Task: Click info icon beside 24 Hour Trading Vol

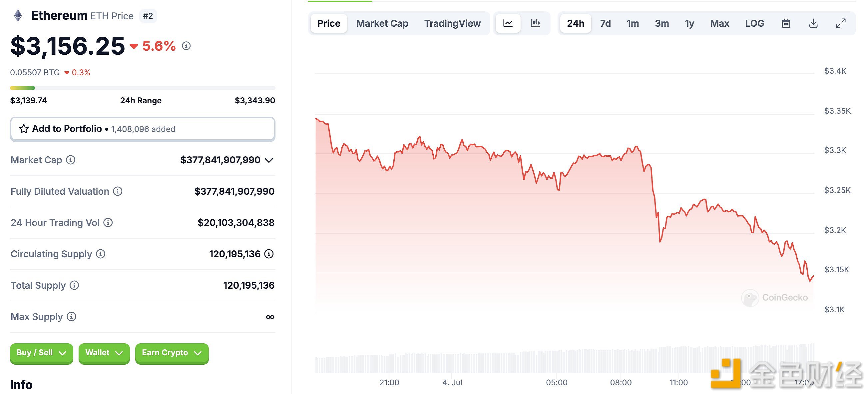Action: [x=108, y=223]
